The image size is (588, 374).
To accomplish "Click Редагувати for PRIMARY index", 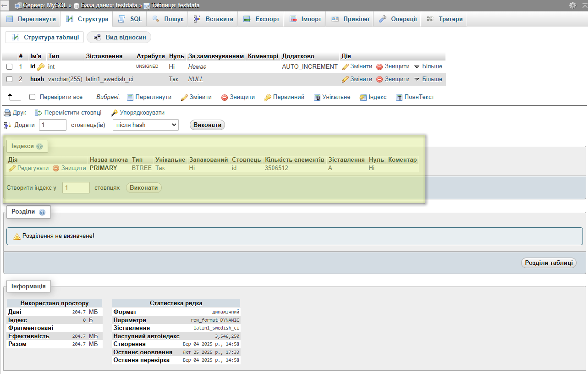I will pyautogui.click(x=28, y=168).
